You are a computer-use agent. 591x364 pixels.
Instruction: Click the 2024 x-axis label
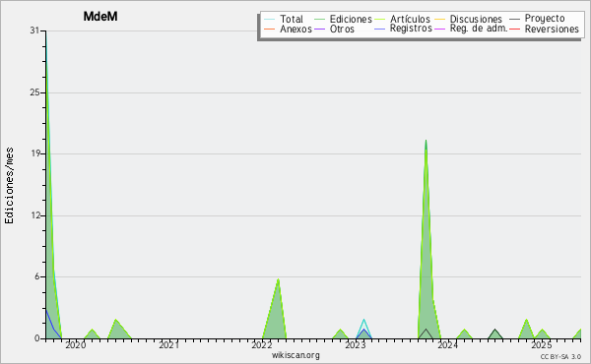pyautogui.click(x=448, y=344)
